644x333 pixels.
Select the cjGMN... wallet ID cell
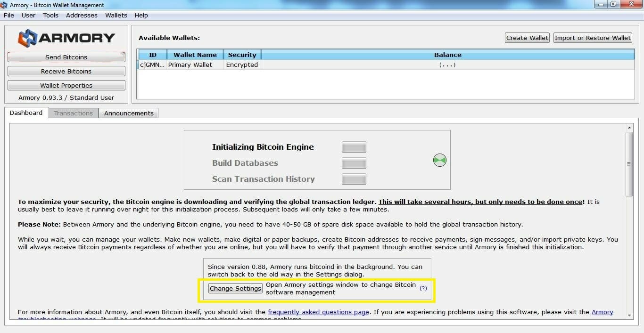point(152,65)
